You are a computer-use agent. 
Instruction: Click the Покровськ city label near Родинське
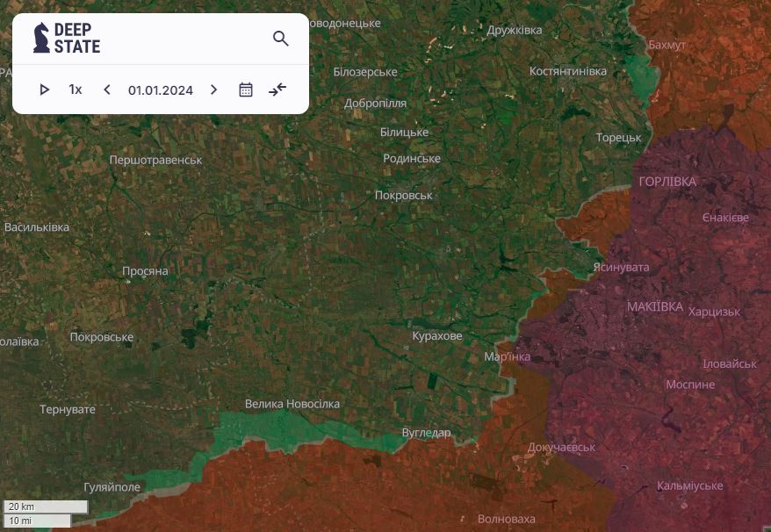point(403,195)
